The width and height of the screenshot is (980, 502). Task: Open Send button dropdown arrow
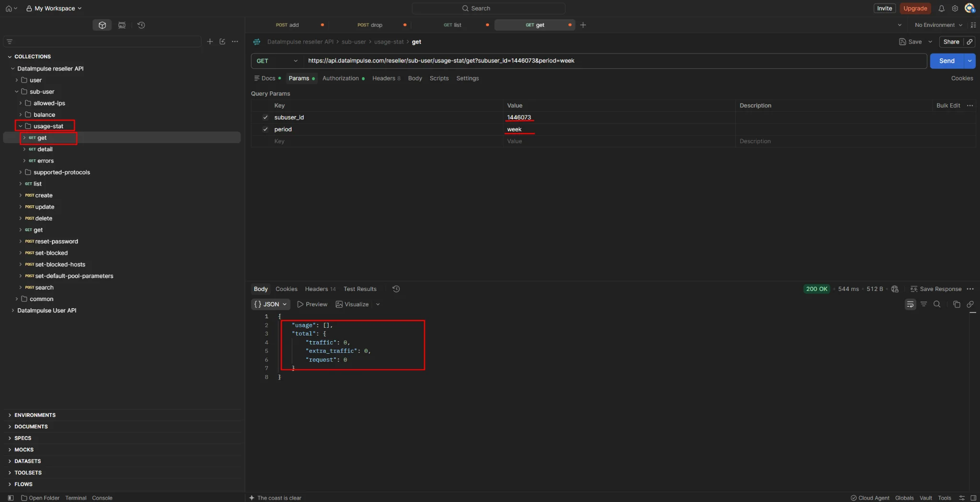(x=969, y=61)
